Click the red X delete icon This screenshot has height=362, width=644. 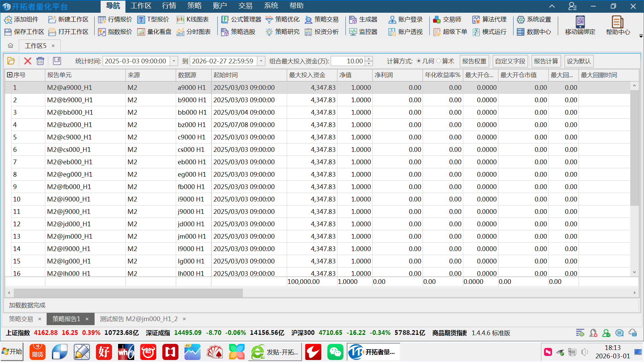click(28, 61)
